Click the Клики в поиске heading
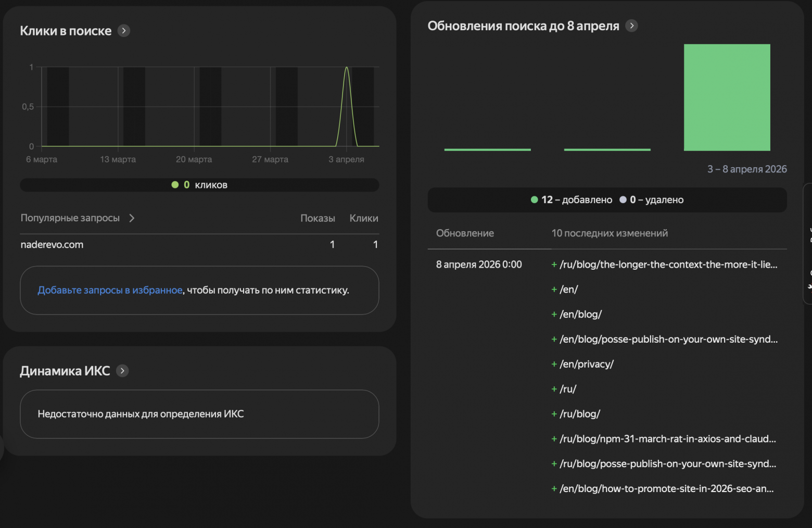Viewport: 812px width, 528px height. 66,31
